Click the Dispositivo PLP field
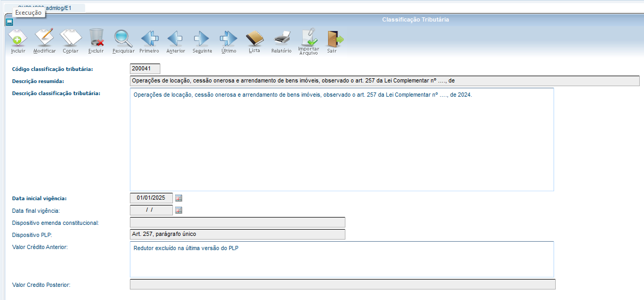Screen dimensions: 644x300 pos(238,234)
